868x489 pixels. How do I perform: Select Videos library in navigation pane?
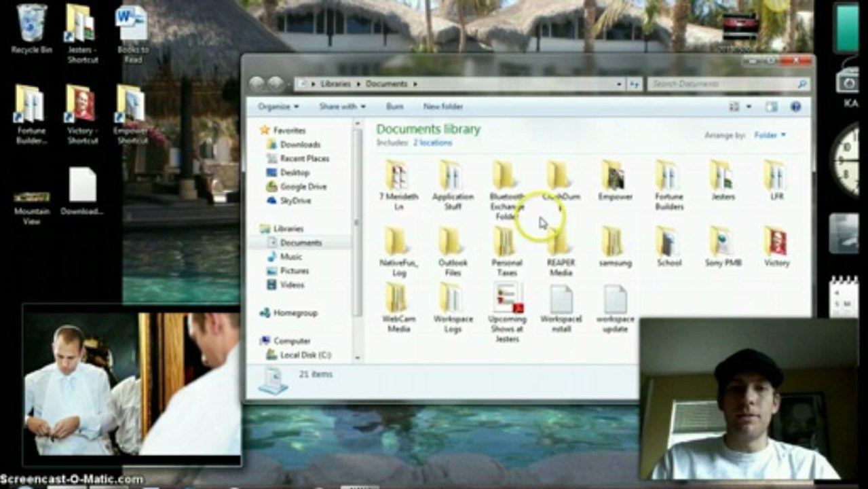point(285,285)
